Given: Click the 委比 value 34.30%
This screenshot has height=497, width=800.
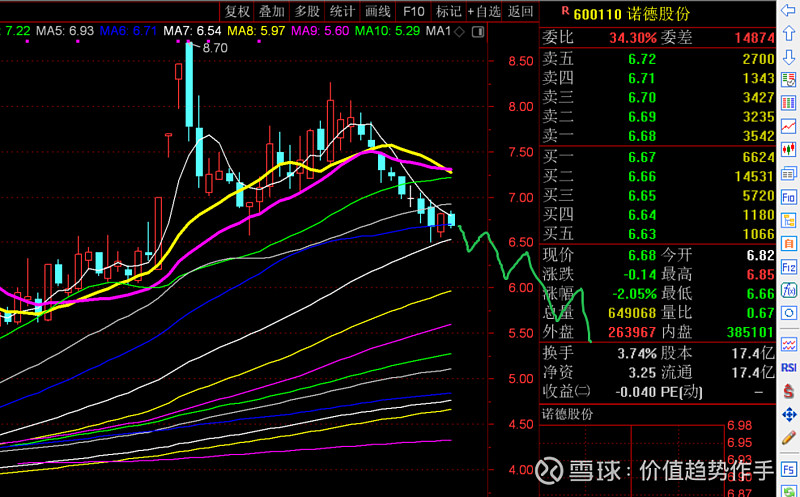Looking at the screenshot, I should click(x=633, y=38).
